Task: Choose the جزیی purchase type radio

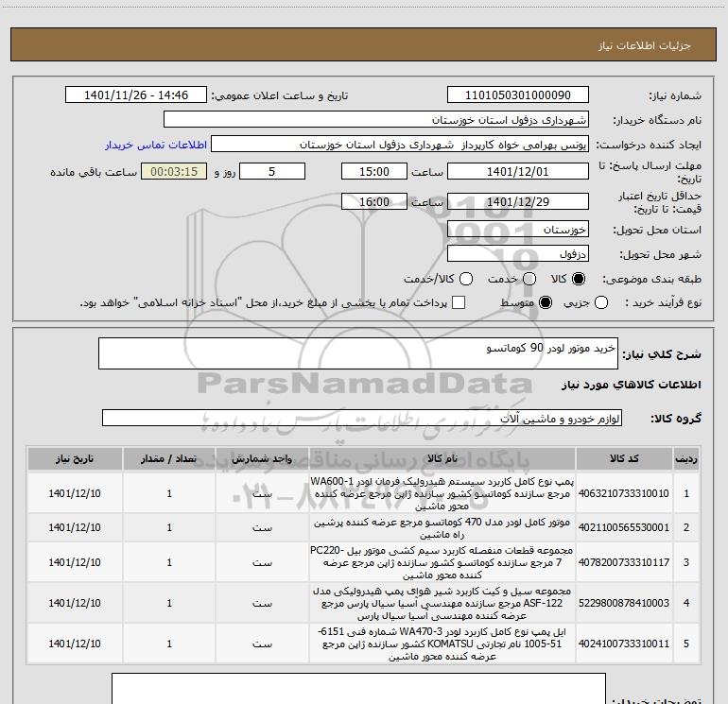Action: click(x=600, y=303)
